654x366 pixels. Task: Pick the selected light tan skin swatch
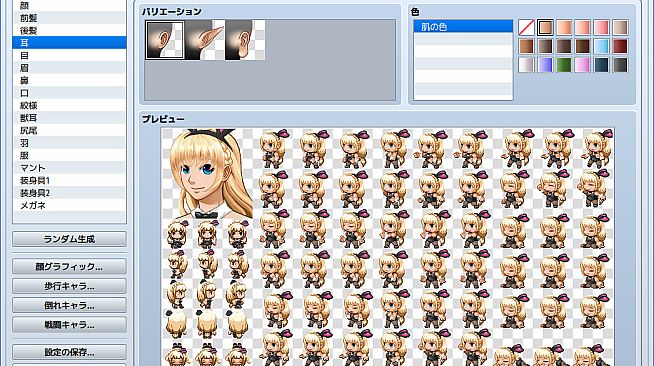coord(545,28)
